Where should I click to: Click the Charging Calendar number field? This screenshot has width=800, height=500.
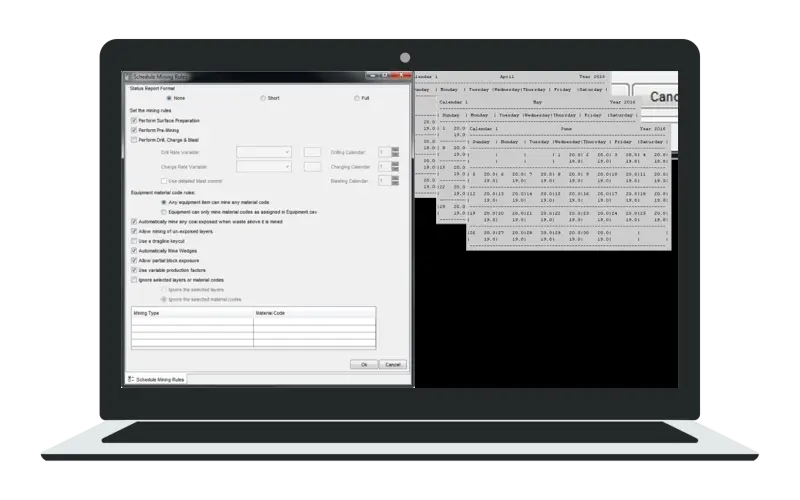[385, 166]
